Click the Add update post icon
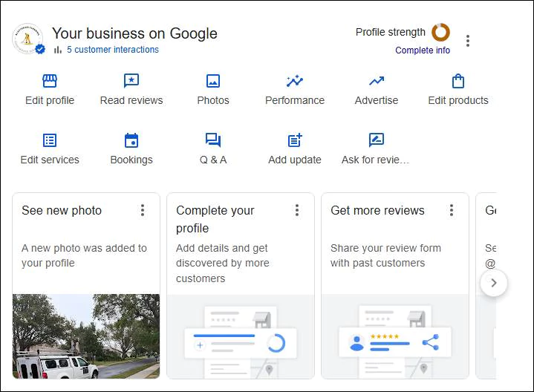 pos(295,140)
